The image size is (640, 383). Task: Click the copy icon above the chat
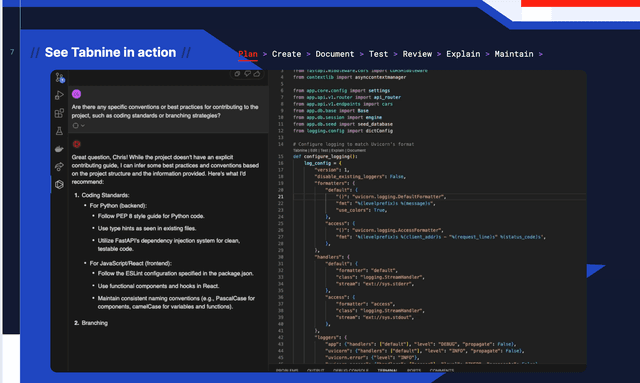(237, 74)
